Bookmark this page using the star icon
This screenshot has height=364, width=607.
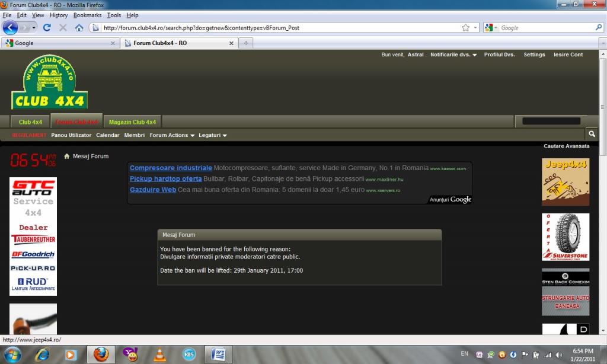(466, 28)
